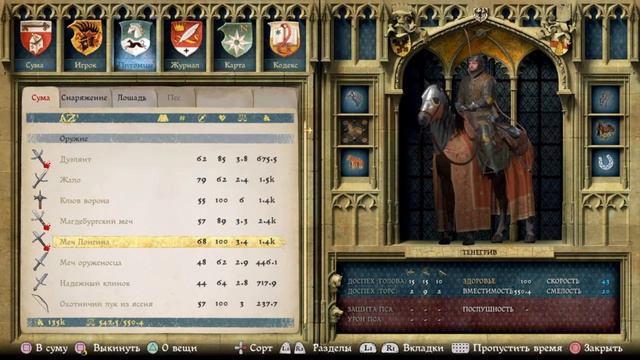Select the Жало item name
The image size is (640, 360).
click(x=70, y=180)
